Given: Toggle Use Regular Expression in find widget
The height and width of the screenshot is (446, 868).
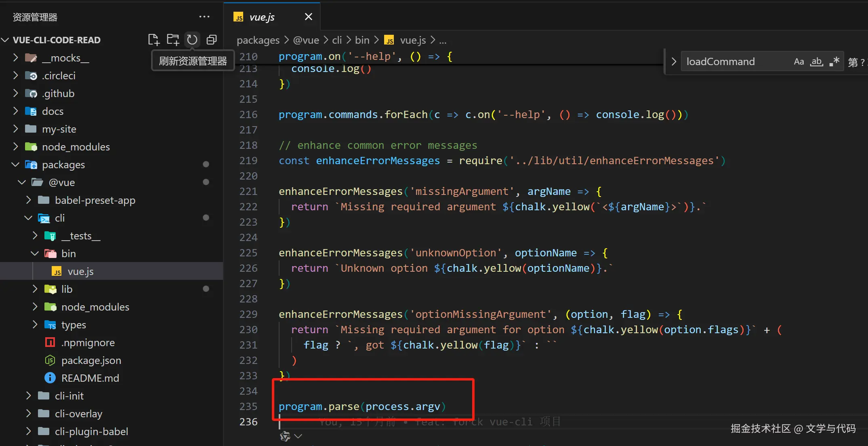Looking at the screenshot, I should coord(834,62).
